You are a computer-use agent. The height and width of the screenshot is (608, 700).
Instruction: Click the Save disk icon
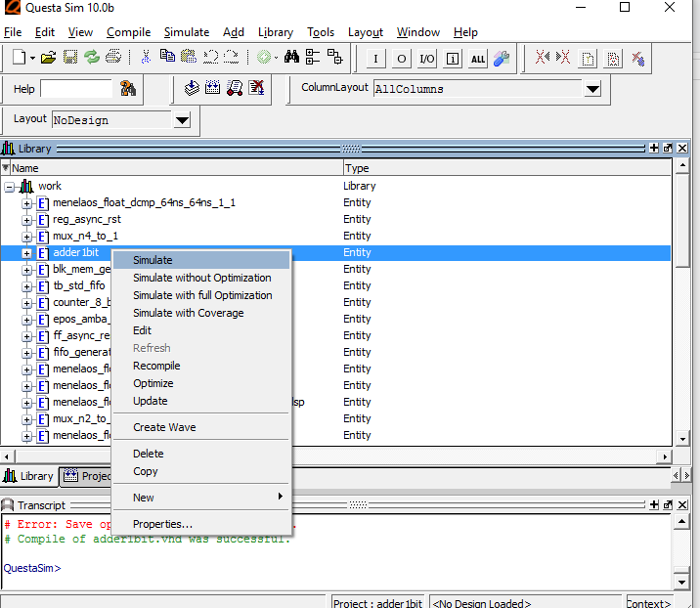(x=70, y=57)
